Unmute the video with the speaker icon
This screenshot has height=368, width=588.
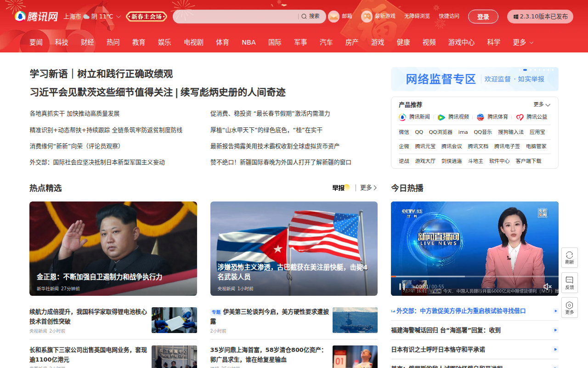click(x=547, y=287)
